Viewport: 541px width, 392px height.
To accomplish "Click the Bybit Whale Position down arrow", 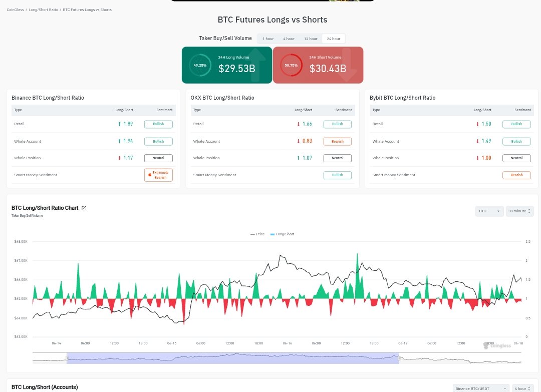I will click(477, 158).
